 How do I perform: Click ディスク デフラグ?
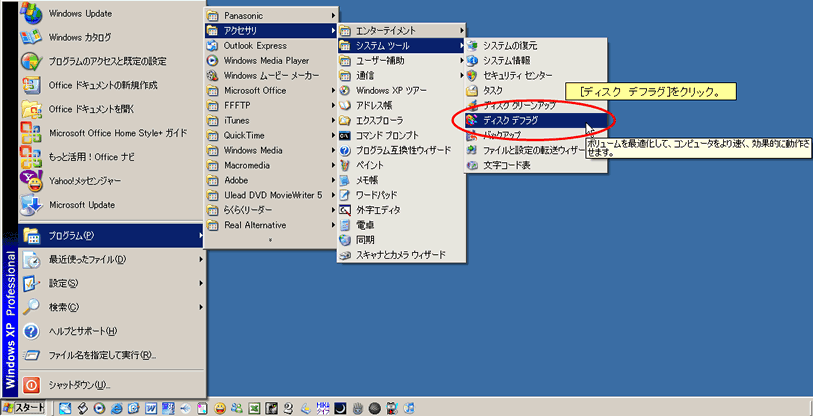point(536,120)
